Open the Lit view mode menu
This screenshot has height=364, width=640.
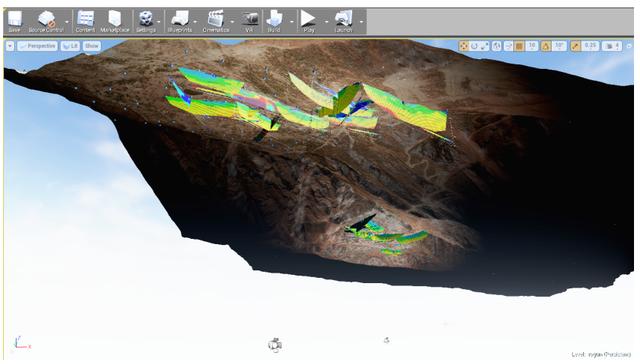[x=70, y=46]
